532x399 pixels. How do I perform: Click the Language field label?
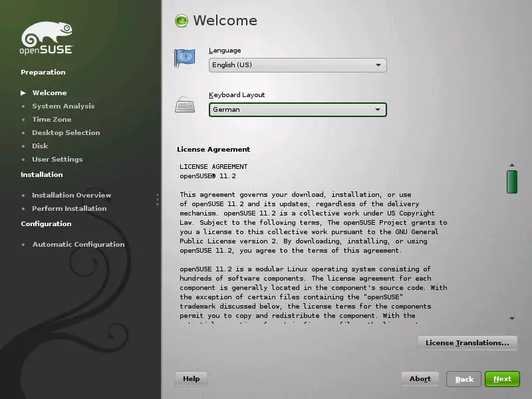tap(225, 51)
